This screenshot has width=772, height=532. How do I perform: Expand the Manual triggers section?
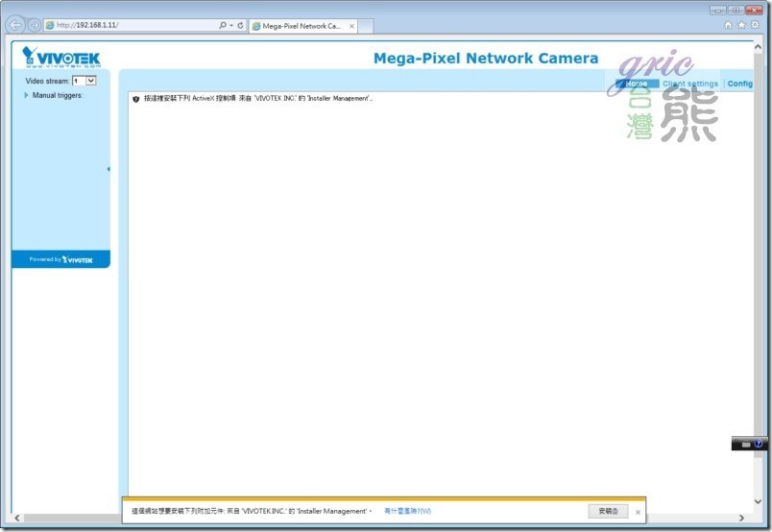pos(53,95)
